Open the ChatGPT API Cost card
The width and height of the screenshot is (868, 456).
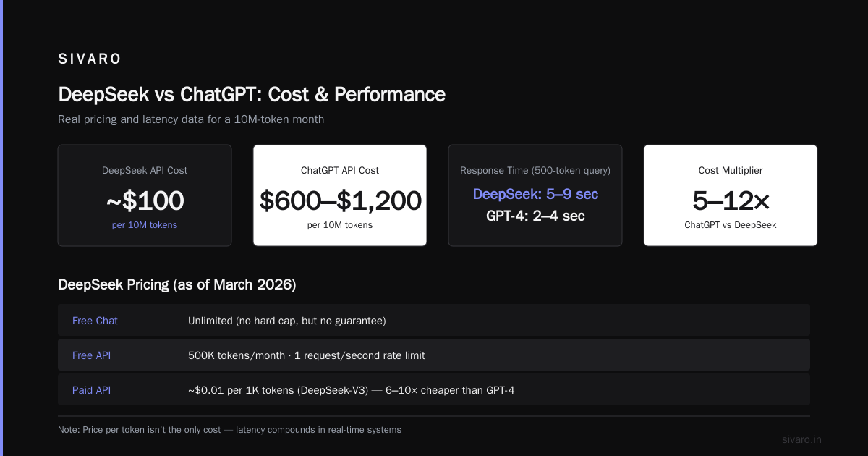(x=340, y=195)
